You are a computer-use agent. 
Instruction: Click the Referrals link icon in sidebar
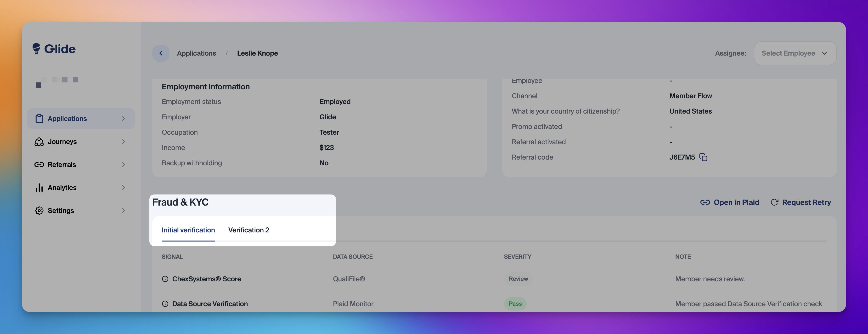(x=39, y=165)
